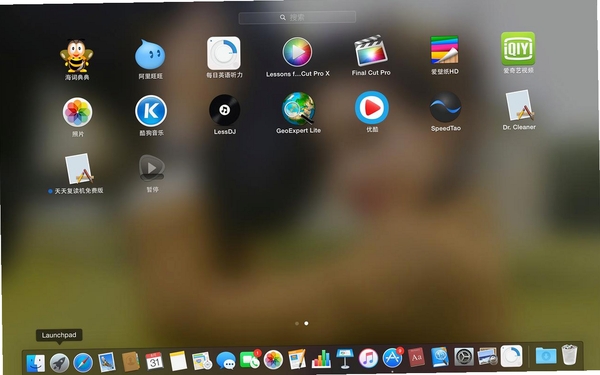Open System Preferences gear in Dock
The width and height of the screenshot is (600, 375).
click(464, 357)
